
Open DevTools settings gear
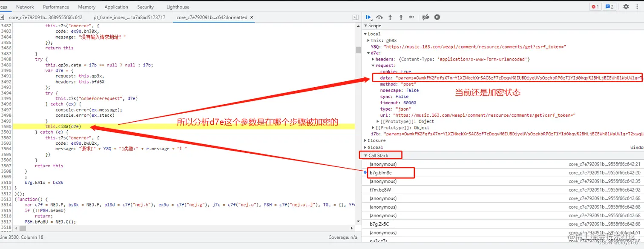[626, 6]
